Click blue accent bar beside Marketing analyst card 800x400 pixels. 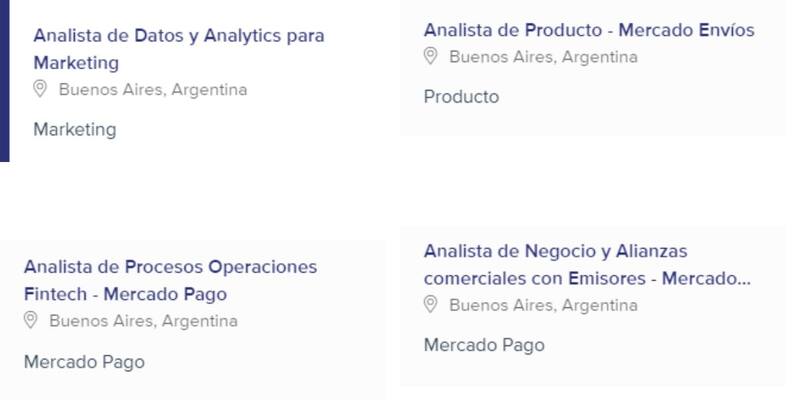[x=4, y=80]
